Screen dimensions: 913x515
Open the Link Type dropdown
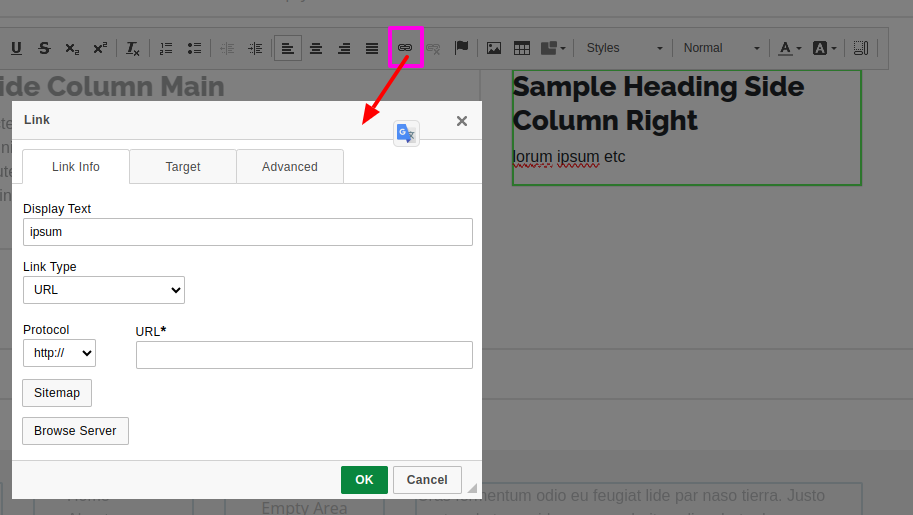pyautogui.click(x=104, y=290)
